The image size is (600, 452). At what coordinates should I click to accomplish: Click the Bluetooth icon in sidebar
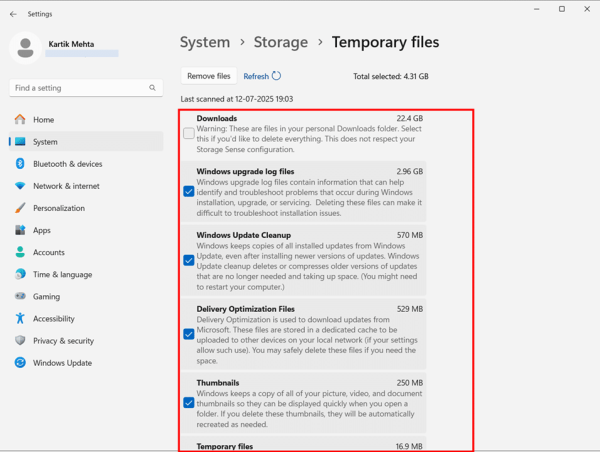pos(20,164)
